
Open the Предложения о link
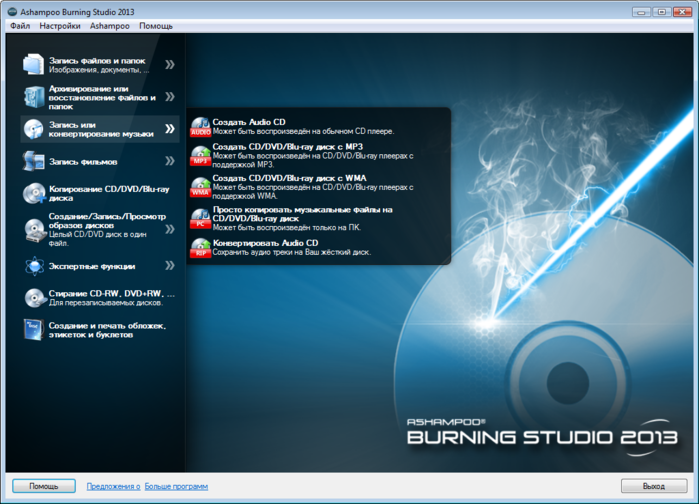(x=113, y=486)
